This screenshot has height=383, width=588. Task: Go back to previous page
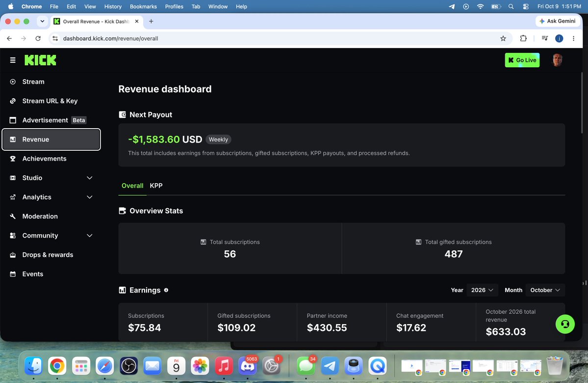(9, 38)
